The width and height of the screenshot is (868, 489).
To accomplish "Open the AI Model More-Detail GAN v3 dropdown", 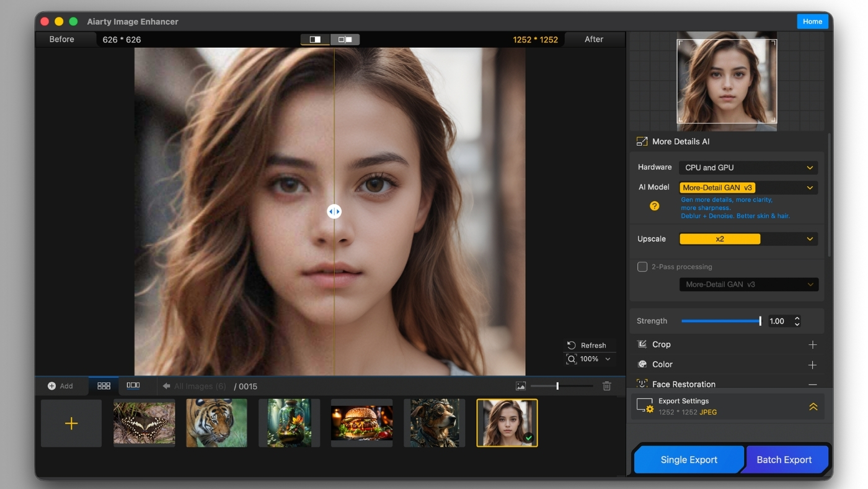I will (x=748, y=187).
